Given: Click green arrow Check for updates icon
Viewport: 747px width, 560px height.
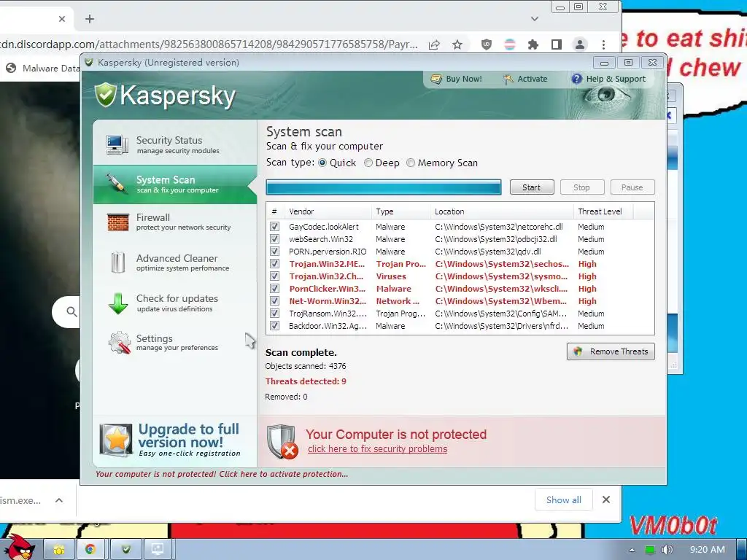Looking at the screenshot, I should click(x=117, y=303).
